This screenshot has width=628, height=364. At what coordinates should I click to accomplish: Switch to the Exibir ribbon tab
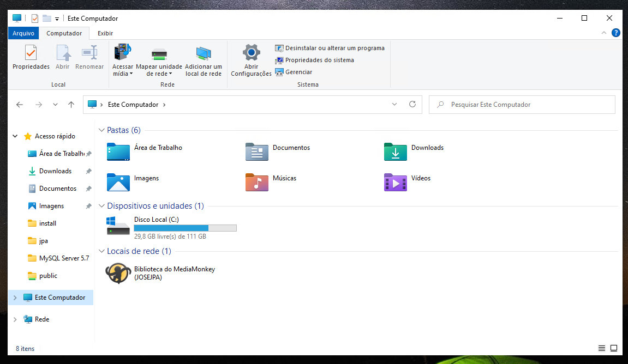pos(105,33)
